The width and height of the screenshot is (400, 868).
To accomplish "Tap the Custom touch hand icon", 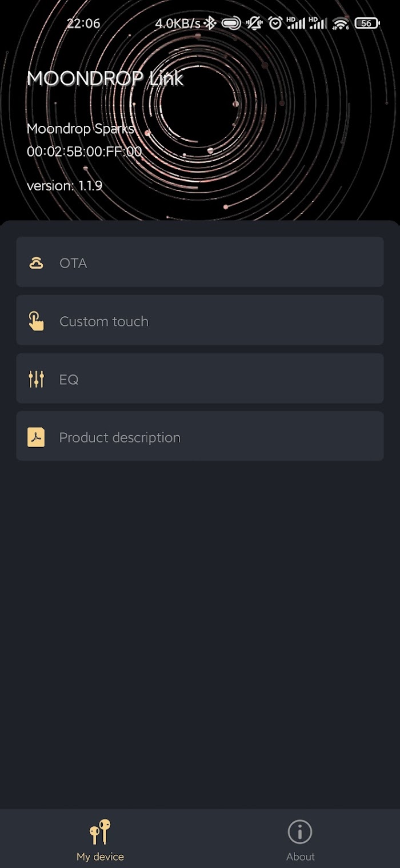I will (36, 321).
